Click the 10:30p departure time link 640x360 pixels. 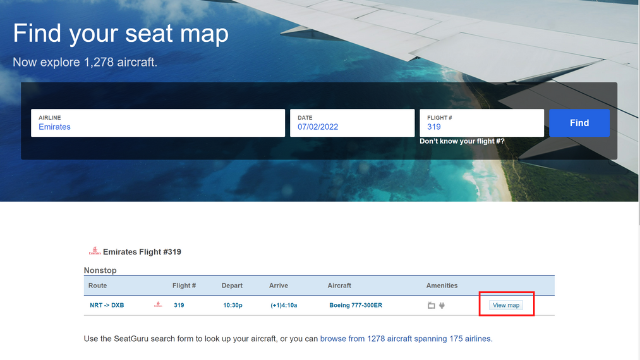[233, 305]
